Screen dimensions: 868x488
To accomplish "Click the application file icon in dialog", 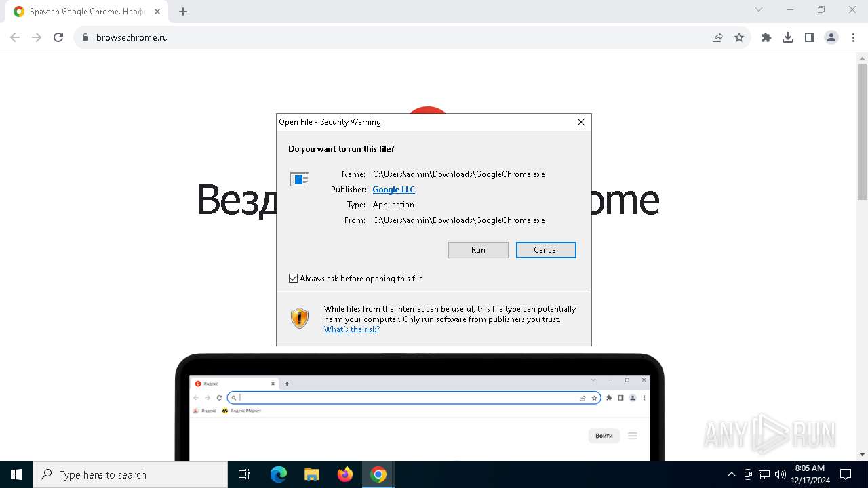I will click(x=300, y=179).
